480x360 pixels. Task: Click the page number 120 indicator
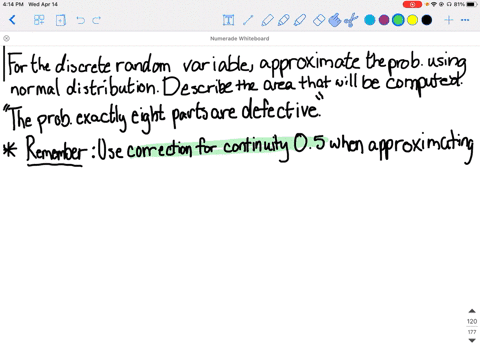tap(472, 321)
